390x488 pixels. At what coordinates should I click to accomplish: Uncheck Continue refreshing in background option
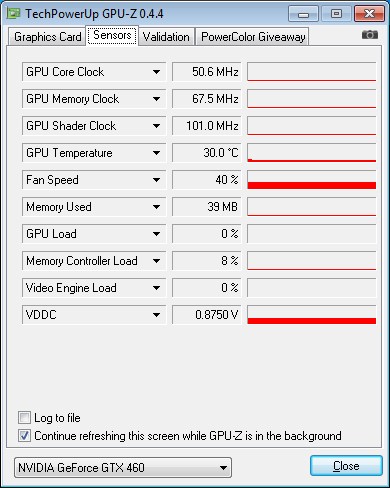[x=24, y=436]
